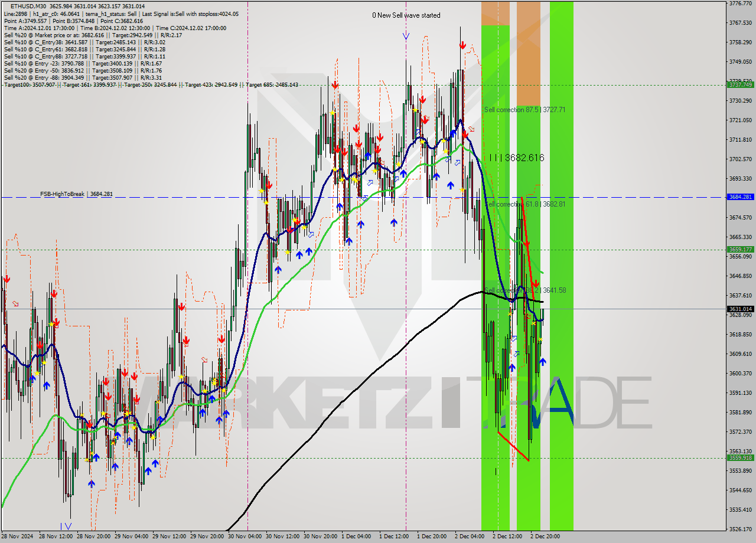Click the '30 Nov 20:00' time axis label
756x543 pixels.
click(321, 537)
